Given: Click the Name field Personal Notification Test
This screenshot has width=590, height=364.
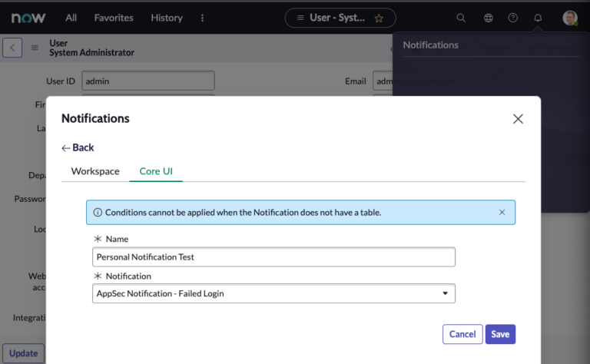Looking at the screenshot, I should pos(274,257).
